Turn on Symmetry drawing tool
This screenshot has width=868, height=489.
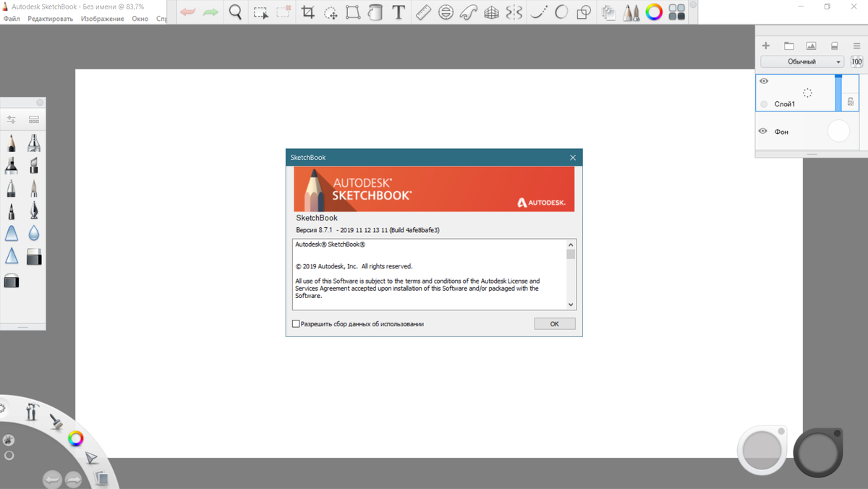514,12
